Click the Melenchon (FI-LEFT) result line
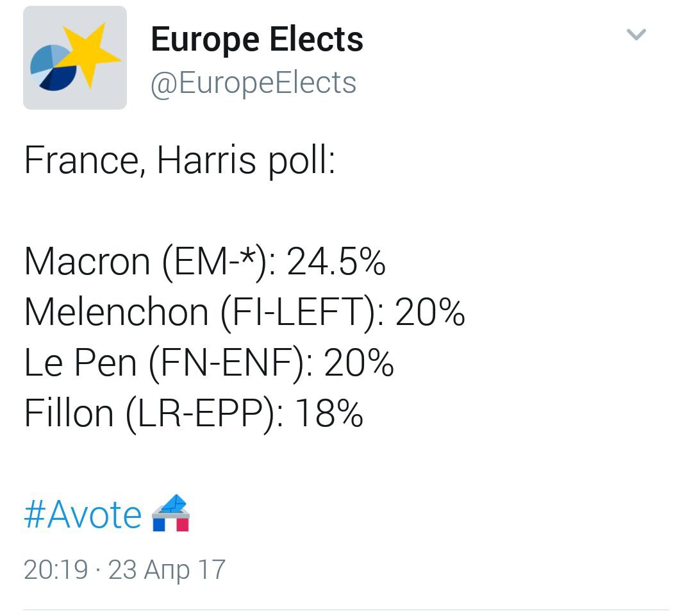Screen dimensions: 689x616 coord(244,312)
